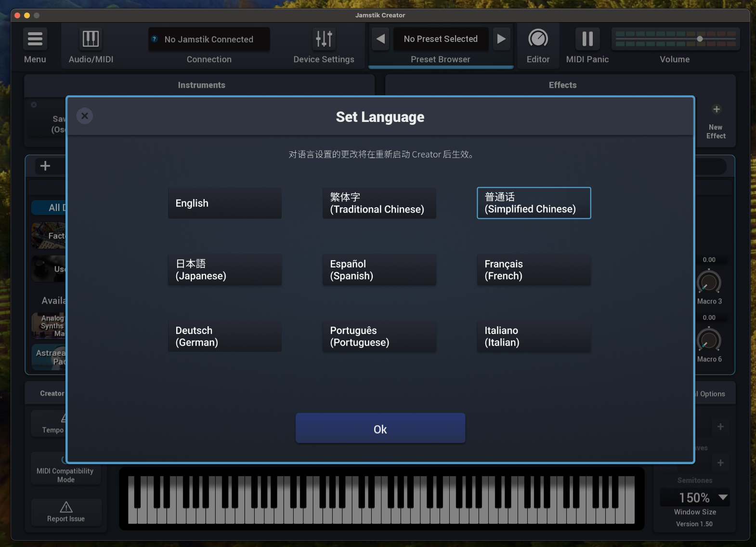Viewport: 756px width, 547px height.
Task: Select English language
Action: (x=225, y=203)
